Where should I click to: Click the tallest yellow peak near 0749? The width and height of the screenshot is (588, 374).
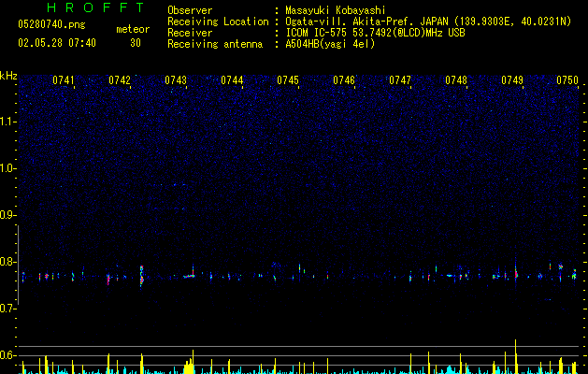point(516,357)
